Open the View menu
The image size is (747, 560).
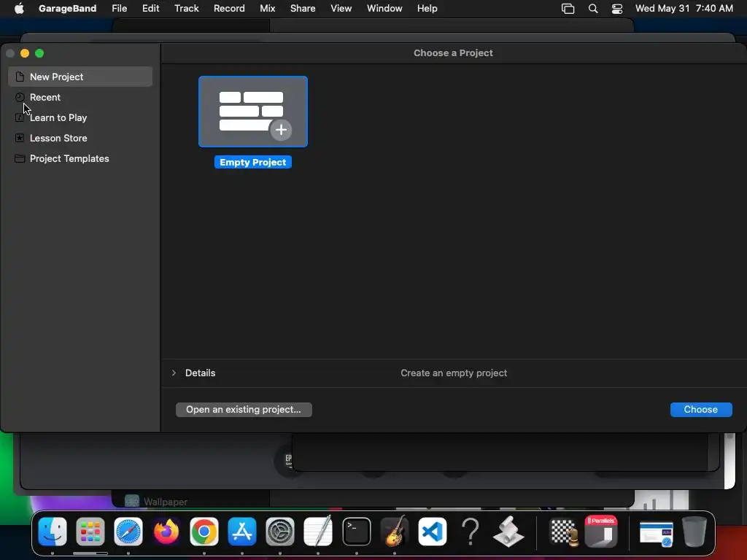pos(341,8)
